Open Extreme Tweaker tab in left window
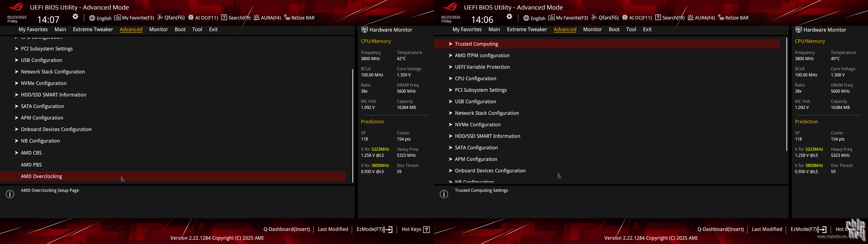The image size is (868, 244). (x=93, y=29)
